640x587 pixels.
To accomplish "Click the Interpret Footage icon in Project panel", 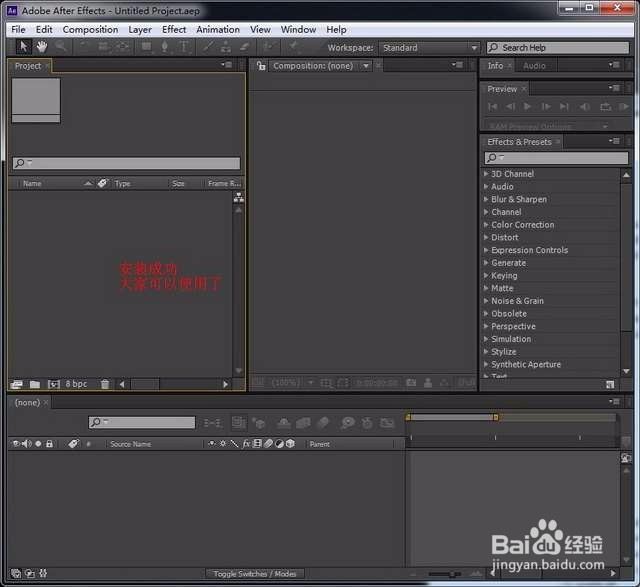I will coord(16,384).
